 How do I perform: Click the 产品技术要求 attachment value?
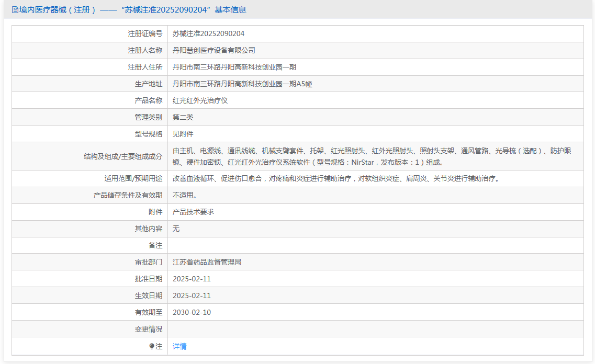(193, 212)
